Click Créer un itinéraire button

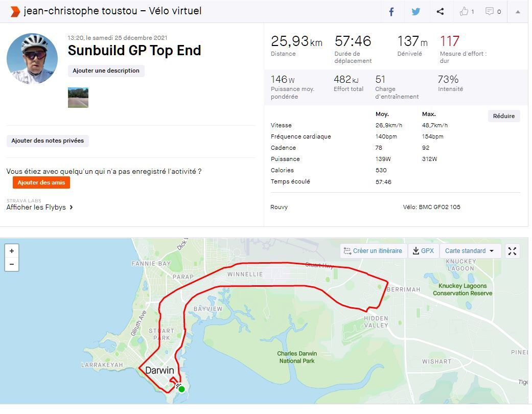tap(373, 251)
